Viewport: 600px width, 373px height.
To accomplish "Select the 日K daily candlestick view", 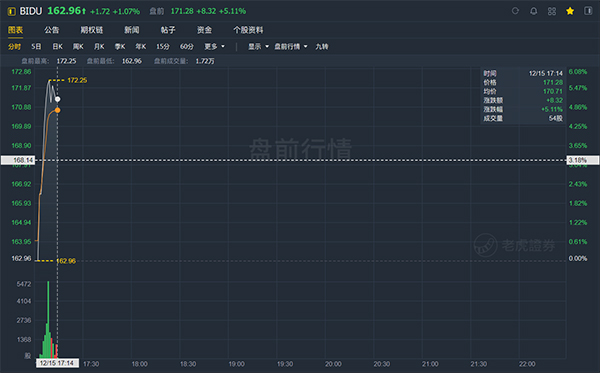I will [x=57, y=47].
